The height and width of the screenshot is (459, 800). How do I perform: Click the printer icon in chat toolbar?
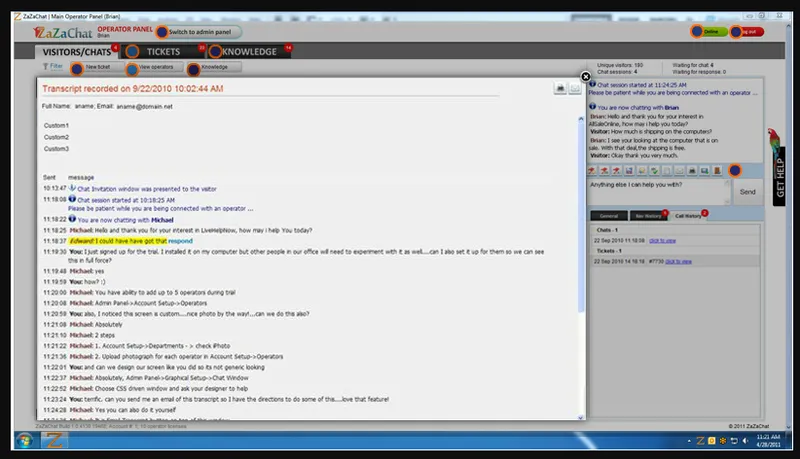tap(692, 170)
